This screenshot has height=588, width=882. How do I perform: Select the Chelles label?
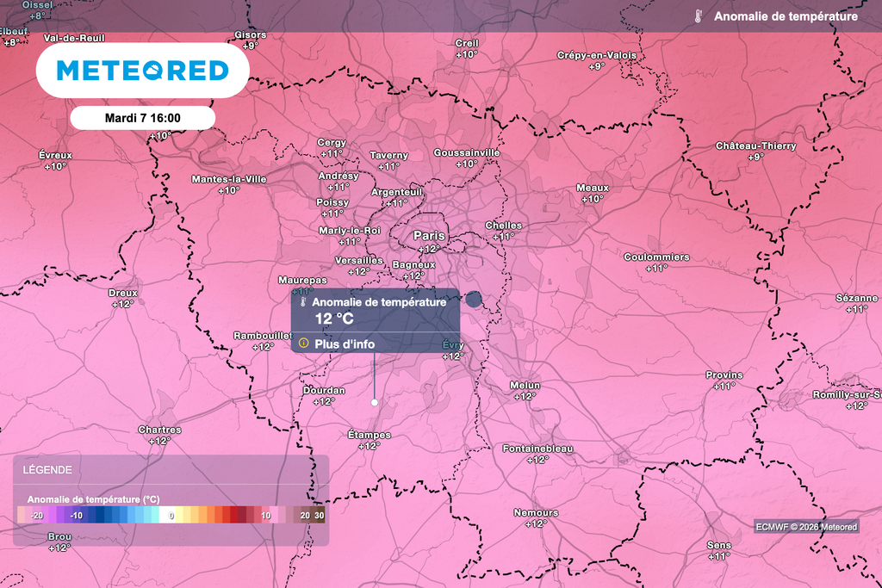(x=503, y=226)
